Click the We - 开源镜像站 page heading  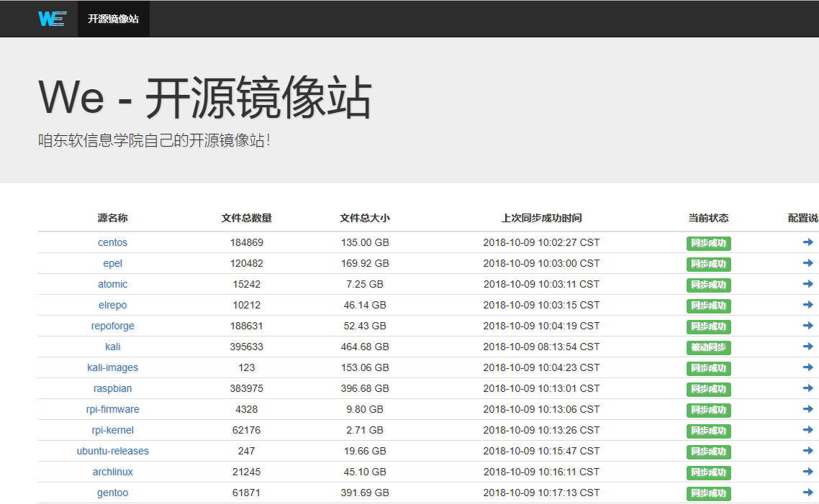pyautogui.click(x=204, y=98)
